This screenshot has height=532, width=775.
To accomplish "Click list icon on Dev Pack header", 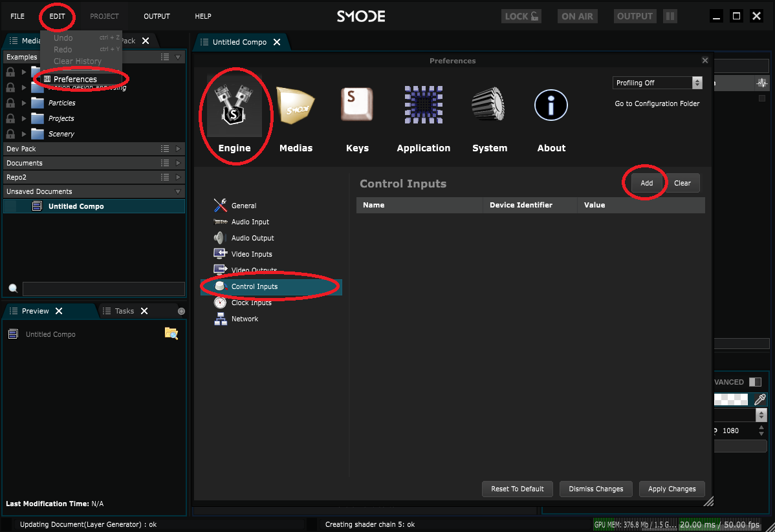I will [164, 149].
